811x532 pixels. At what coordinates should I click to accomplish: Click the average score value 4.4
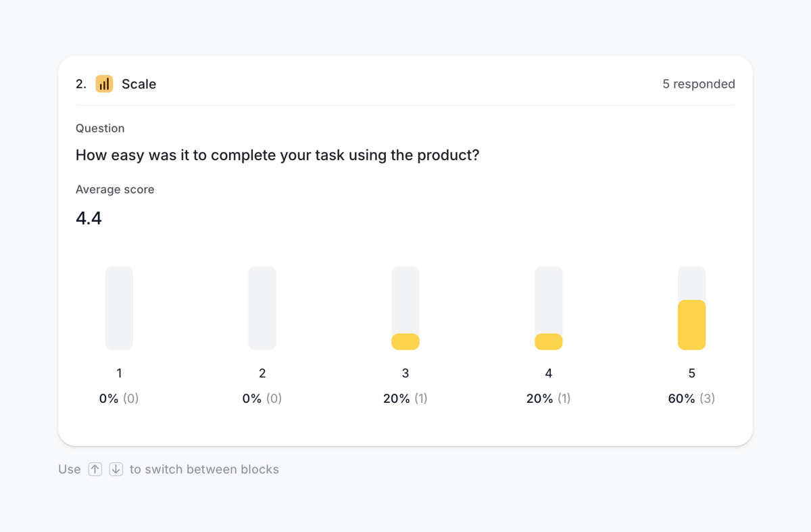[89, 218]
